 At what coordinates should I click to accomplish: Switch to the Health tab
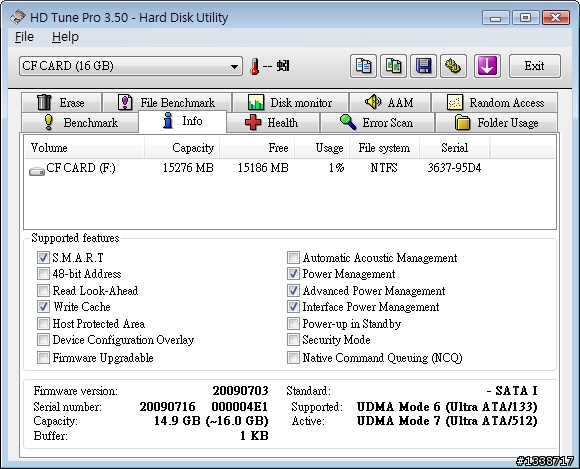pyautogui.click(x=273, y=122)
